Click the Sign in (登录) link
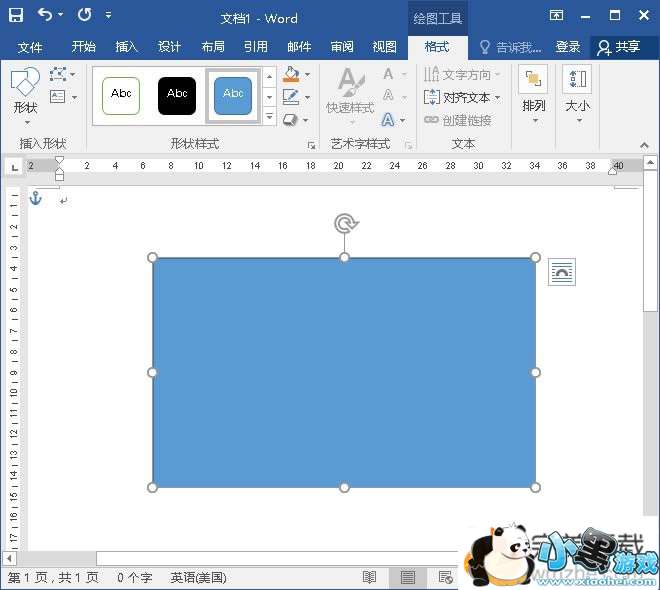 (568, 47)
